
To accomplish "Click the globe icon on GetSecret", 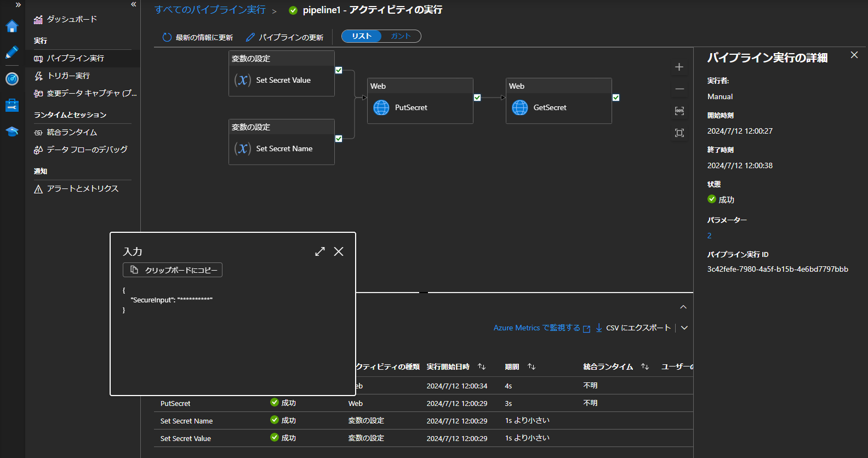I will (520, 107).
